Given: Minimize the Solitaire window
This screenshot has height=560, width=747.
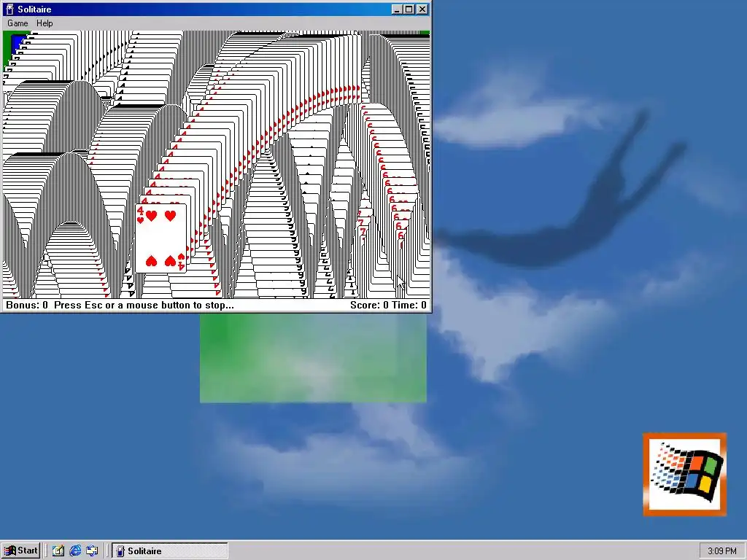Looking at the screenshot, I should click(x=397, y=9).
